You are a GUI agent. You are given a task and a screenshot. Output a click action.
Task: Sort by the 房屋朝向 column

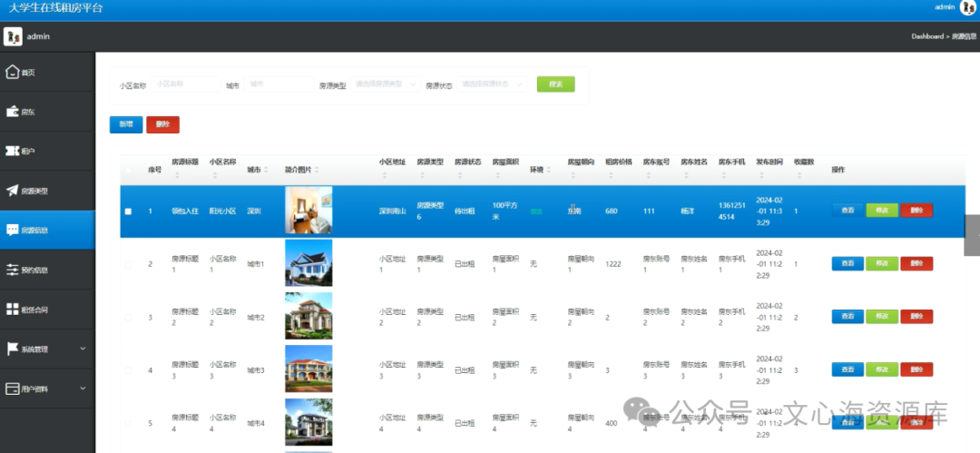(x=573, y=176)
